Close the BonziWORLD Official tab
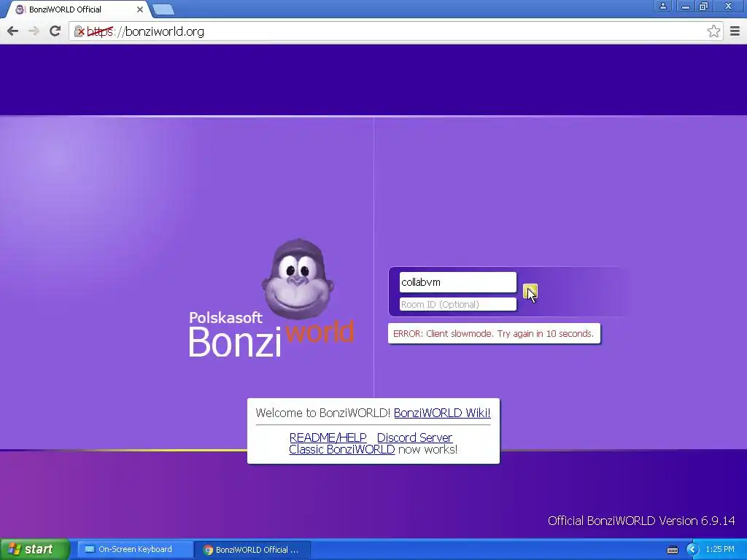Screen dimensions: 747x560 139,9
